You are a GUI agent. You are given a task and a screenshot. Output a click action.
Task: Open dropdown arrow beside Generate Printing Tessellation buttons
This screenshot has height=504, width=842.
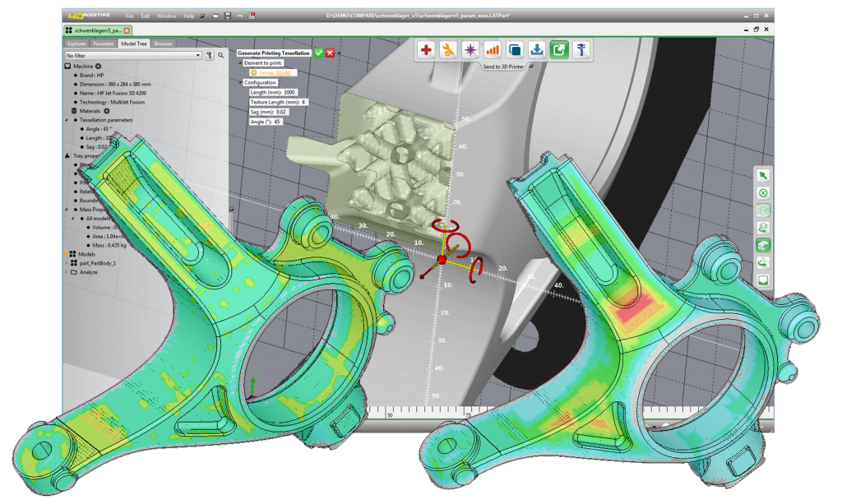339,53
